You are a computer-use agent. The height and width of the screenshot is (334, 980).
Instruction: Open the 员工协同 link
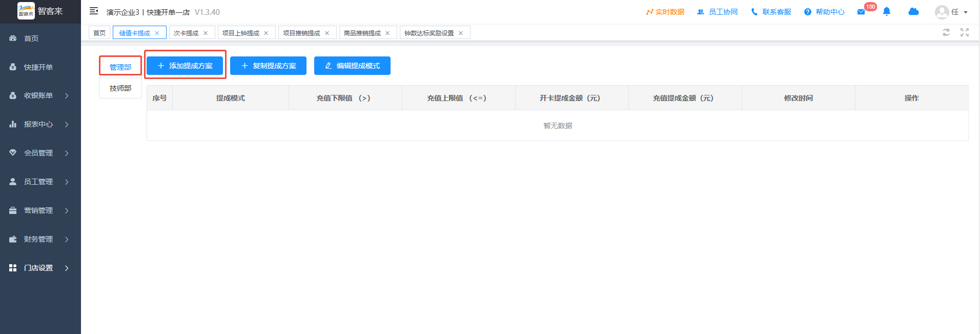[718, 12]
